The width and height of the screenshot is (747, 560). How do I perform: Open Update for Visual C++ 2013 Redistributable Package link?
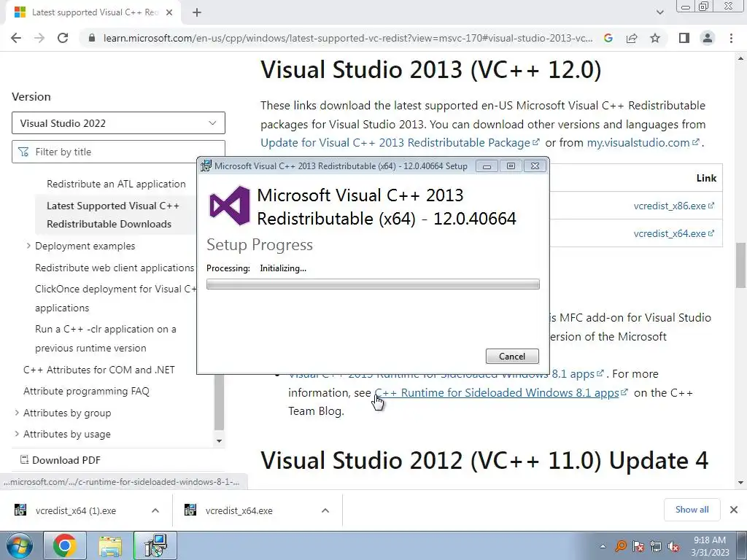click(x=399, y=142)
